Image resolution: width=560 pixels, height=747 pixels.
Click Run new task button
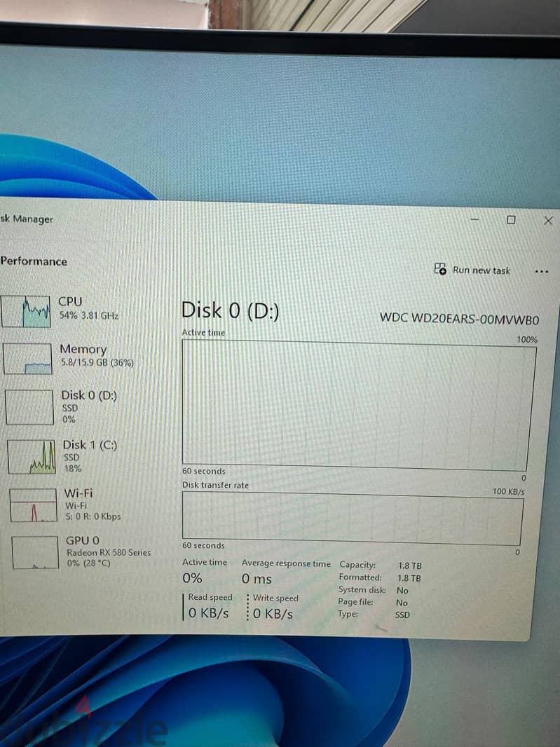point(472,270)
